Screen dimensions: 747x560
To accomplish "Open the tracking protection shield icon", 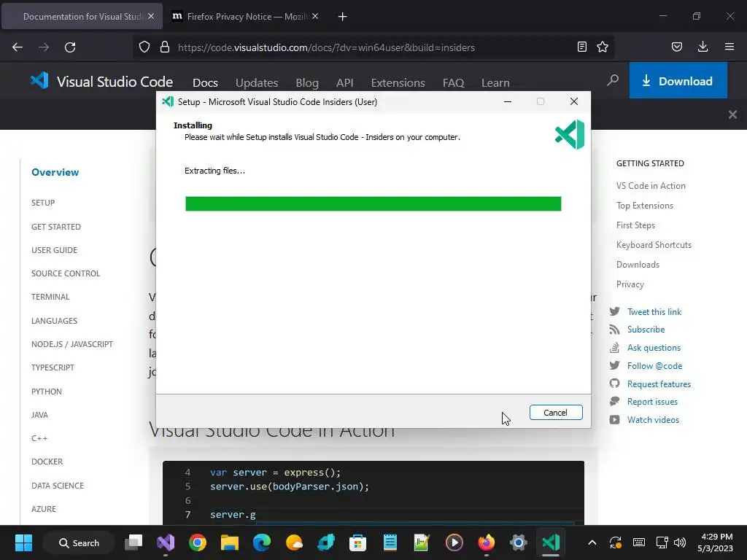I will tap(144, 47).
